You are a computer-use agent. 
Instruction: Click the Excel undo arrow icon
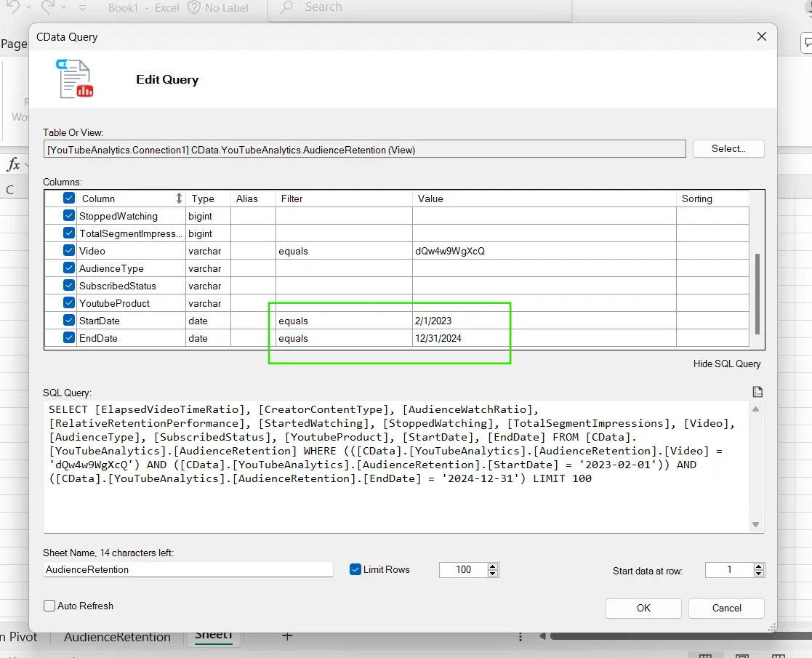(x=12, y=7)
